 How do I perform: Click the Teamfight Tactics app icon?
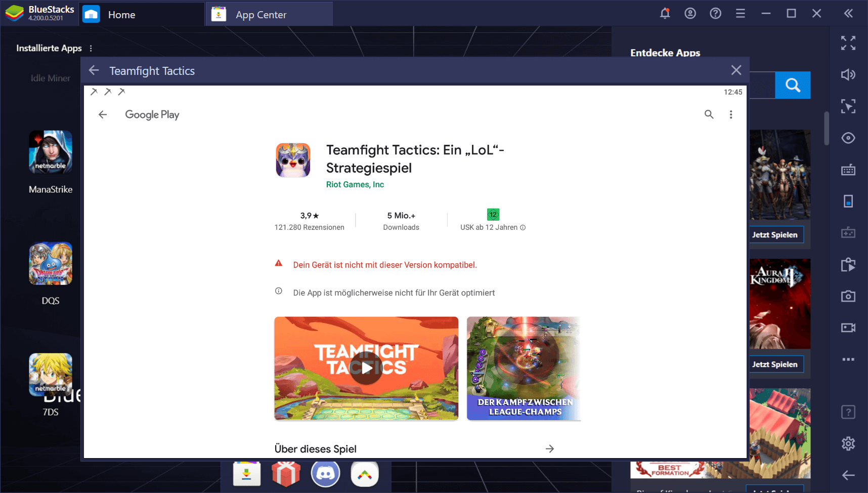pyautogui.click(x=293, y=160)
